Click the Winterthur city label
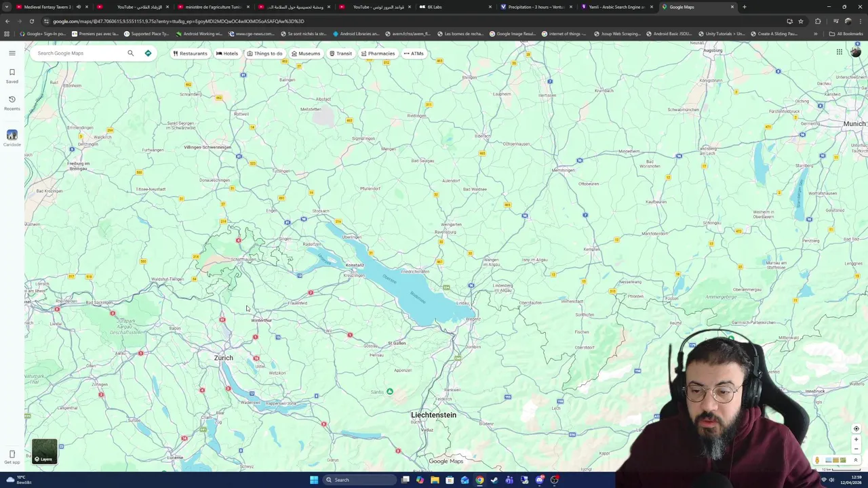Screen dimensions: 868x488 pos(261,320)
